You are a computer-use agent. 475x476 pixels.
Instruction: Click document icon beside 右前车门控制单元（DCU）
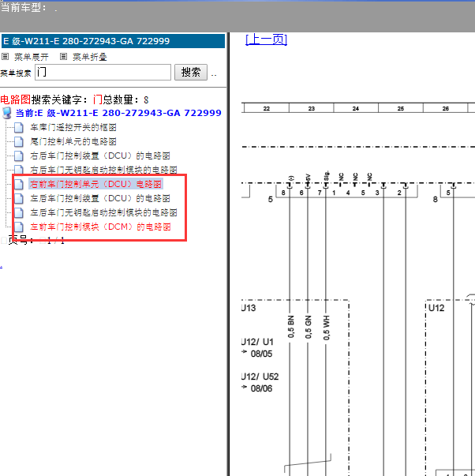pyautogui.click(x=18, y=184)
